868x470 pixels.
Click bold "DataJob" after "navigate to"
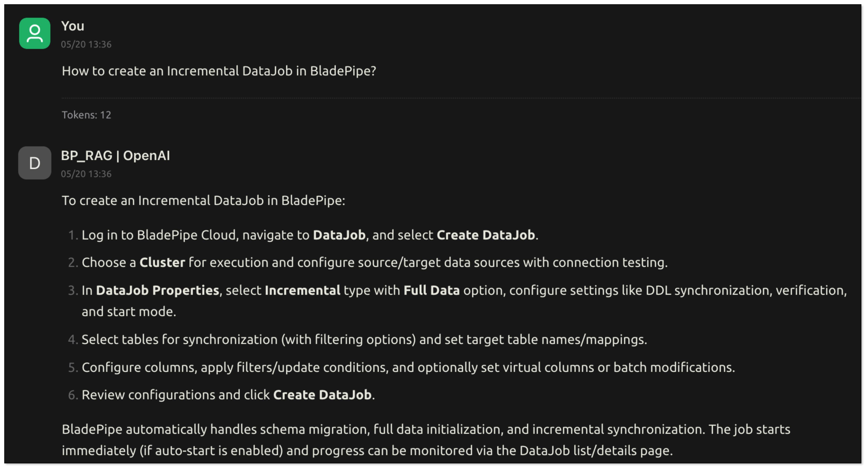pyautogui.click(x=339, y=235)
